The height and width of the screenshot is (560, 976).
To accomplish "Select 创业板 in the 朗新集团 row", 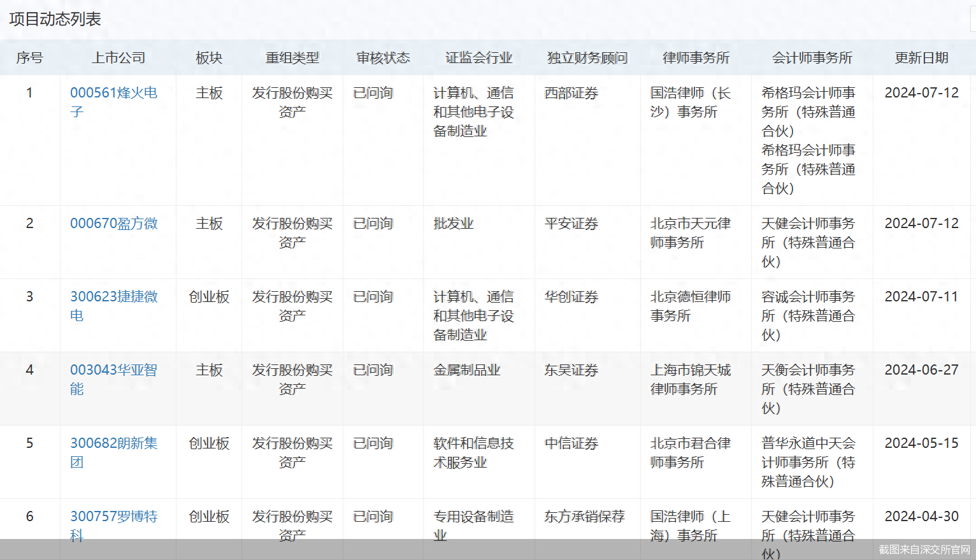I will [209, 443].
